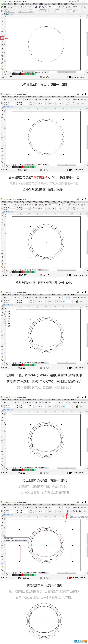The image size is (88, 644).
Task: Select the red-highlighted Ellipse tool in the toolbox
Action: click(2, 38)
